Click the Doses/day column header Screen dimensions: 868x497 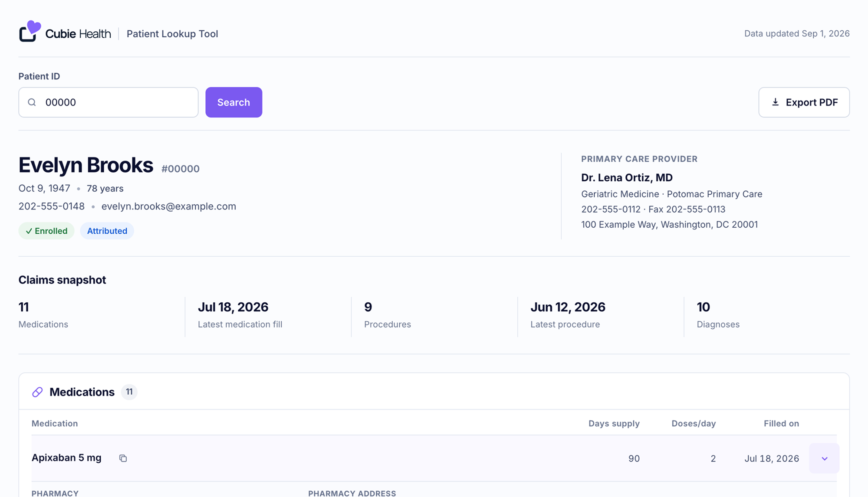694,424
